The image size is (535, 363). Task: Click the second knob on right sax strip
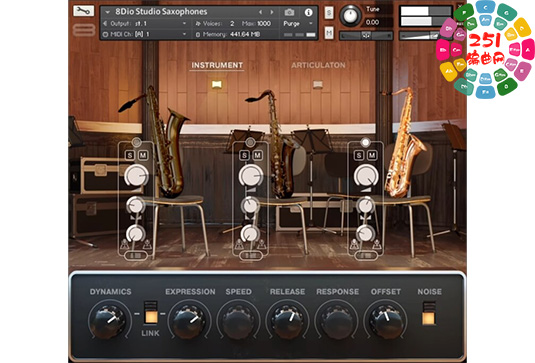click(x=365, y=205)
